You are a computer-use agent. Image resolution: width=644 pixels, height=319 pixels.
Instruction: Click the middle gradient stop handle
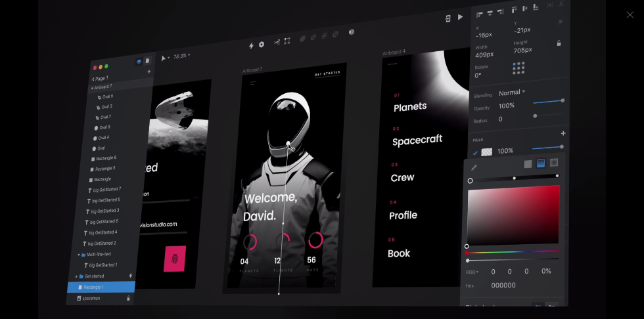click(514, 178)
